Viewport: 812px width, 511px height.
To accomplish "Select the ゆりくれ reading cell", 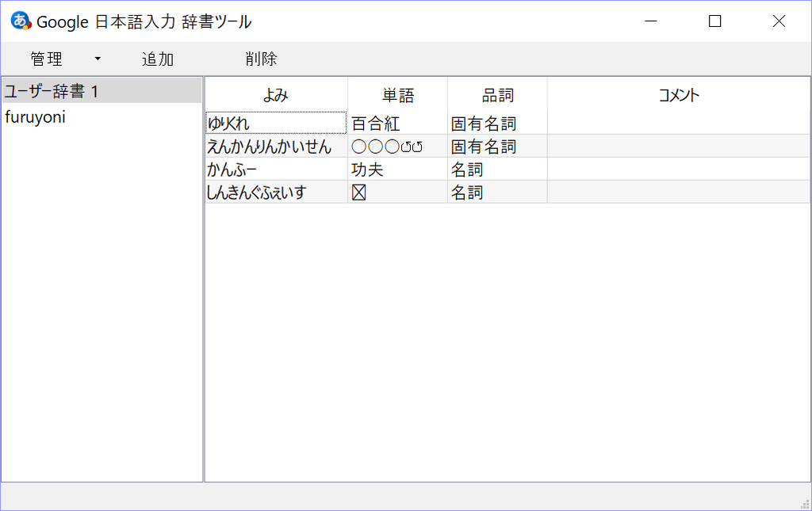I will pyautogui.click(x=276, y=123).
